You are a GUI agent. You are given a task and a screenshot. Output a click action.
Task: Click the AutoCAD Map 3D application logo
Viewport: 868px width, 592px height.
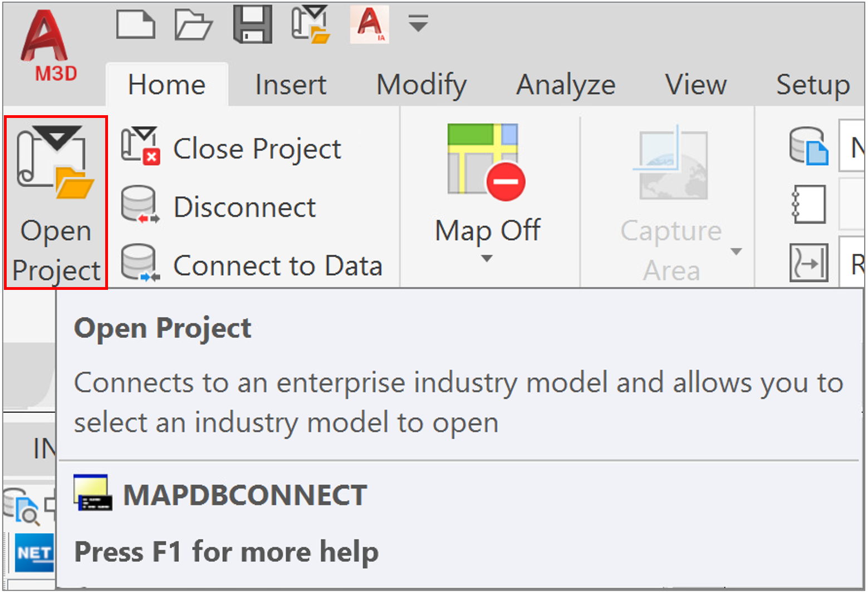pyautogui.click(x=45, y=46)
